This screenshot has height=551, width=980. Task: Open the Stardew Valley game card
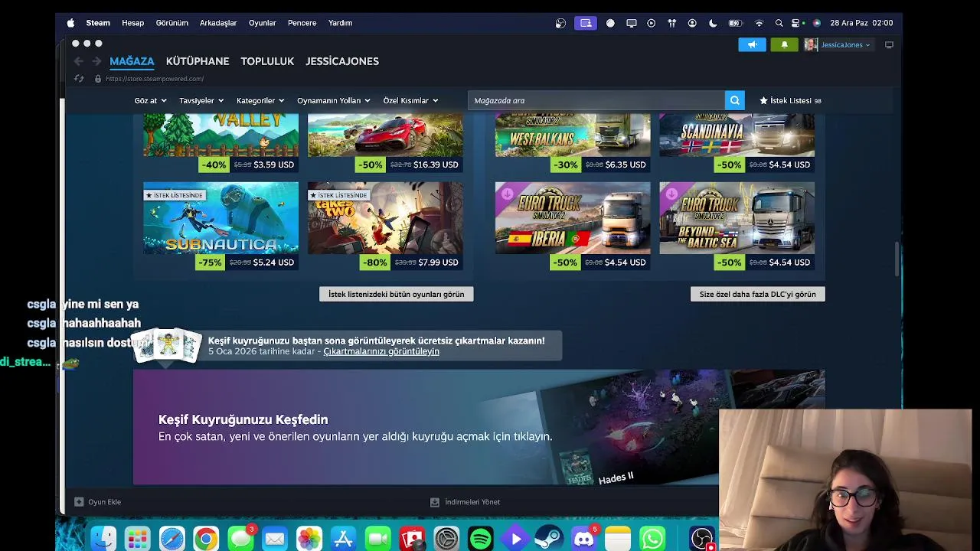pos(220,143)
